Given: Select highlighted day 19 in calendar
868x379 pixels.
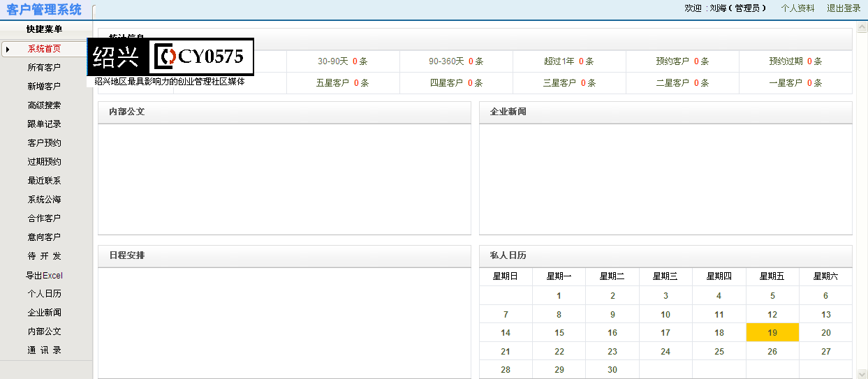Looking at the screenshot, I should point(772,333).
